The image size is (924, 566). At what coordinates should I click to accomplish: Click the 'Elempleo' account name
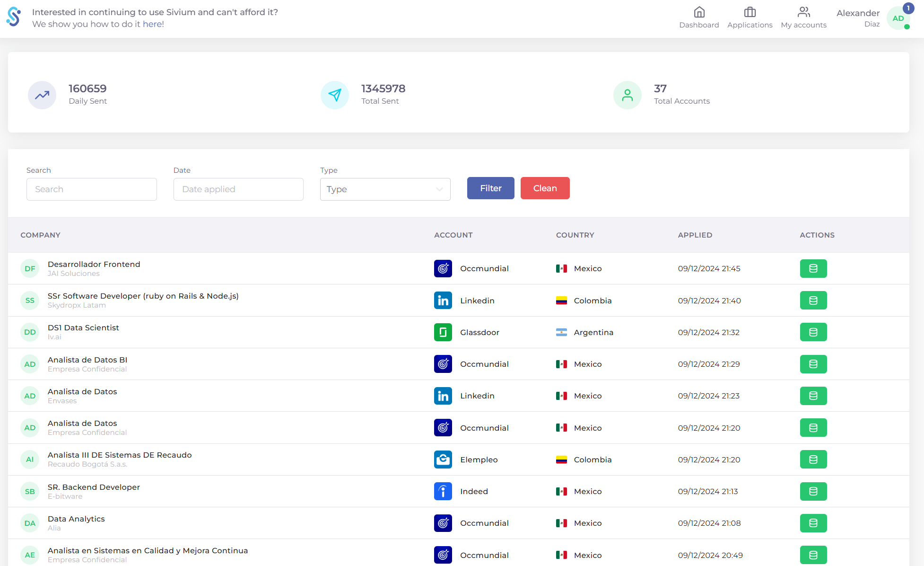click(x=479, y=460)
